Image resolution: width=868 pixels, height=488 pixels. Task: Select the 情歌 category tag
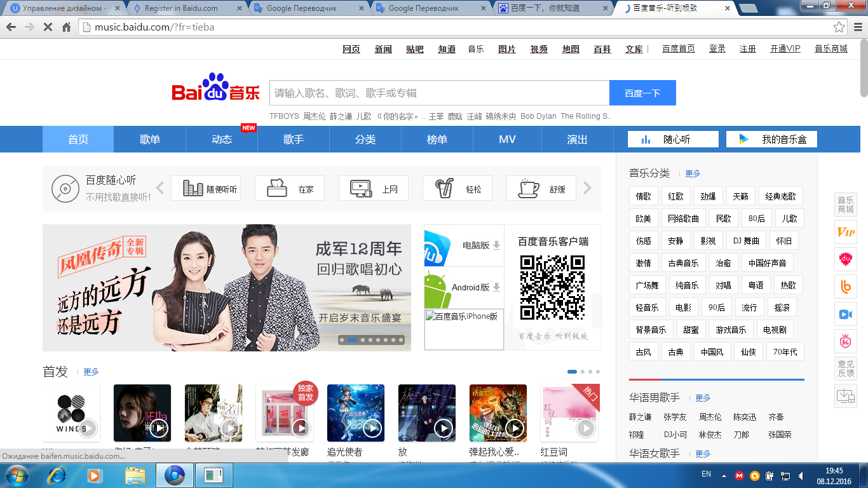pyautogui.click(x=643, y=196)
